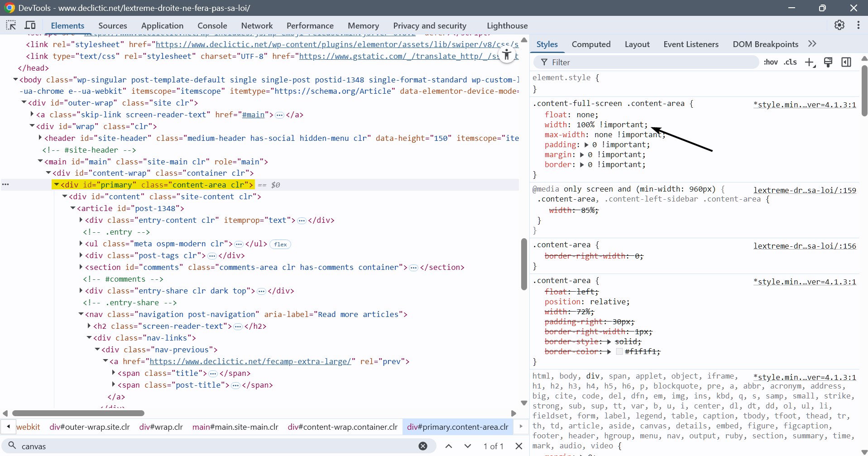Go to next search result arrow
The height and width of the screenshot is (456, 868).
tap(468, 446)
